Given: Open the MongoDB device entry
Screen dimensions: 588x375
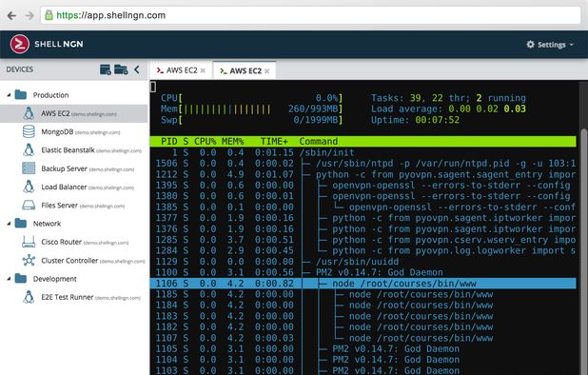Looking at the screenshot, I should (74, 132).
